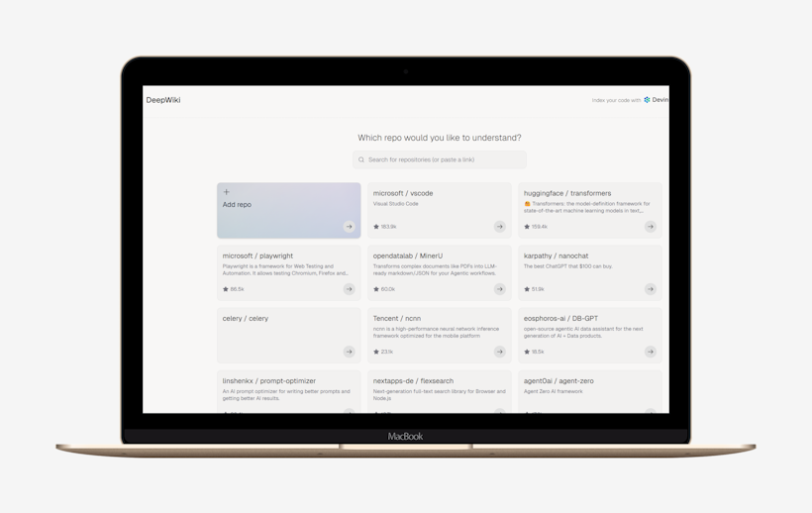The width and height of the screenshot is (812, 513).
Task: Click the ncnn description text
Action: tap(436, 333)
